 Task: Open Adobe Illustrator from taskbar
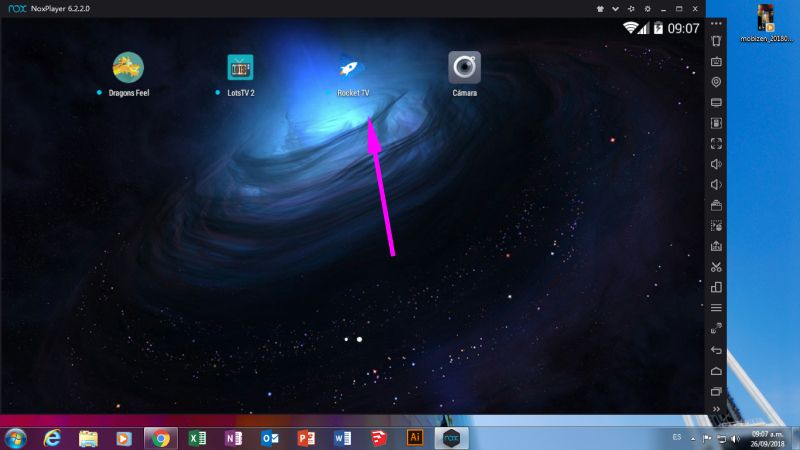click(415, 438)
